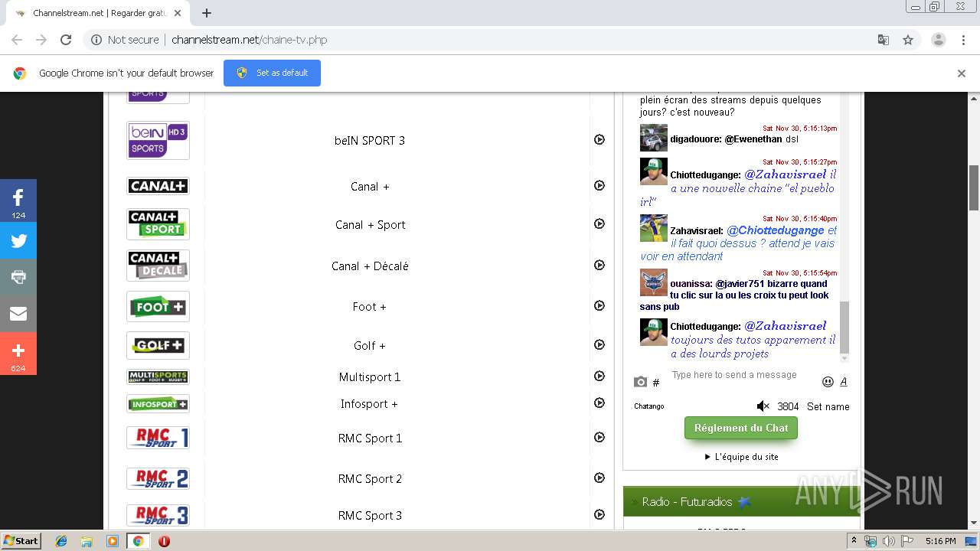Play the Infosport + stream
Screen dimensions: 980x551
click(599, 403)
